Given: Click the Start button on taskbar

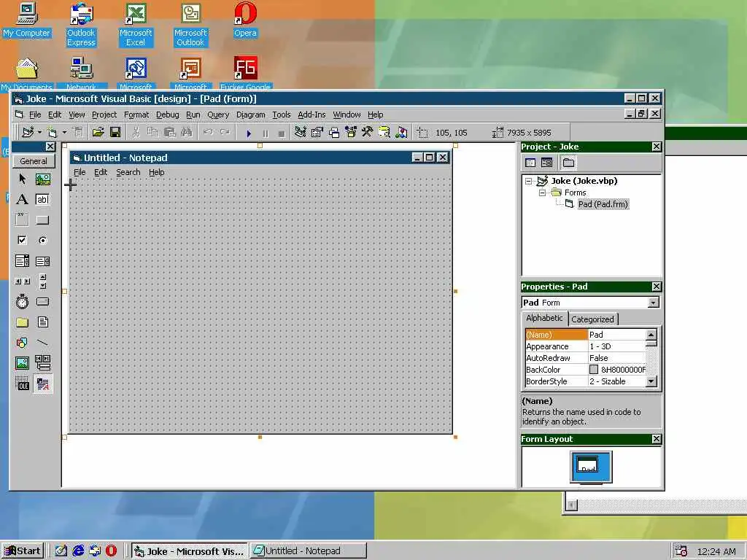Looking at the screenshot, I should [23, 551].
